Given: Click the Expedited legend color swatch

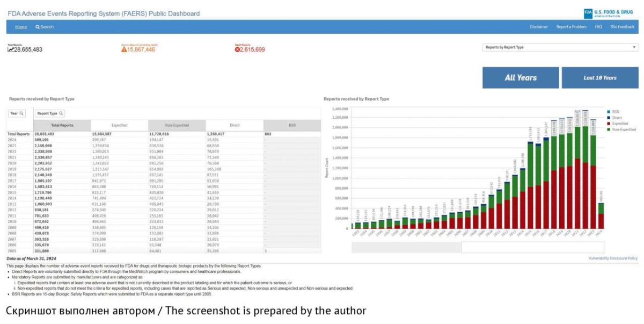Looking at the screenshot, I should click(x=608, y=124).
